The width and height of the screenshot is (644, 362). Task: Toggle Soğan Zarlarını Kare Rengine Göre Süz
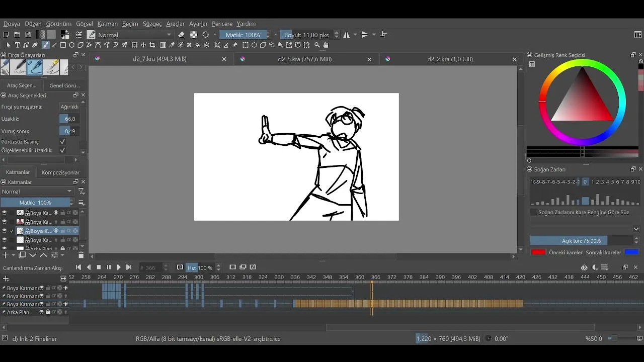tap(534, 212)
